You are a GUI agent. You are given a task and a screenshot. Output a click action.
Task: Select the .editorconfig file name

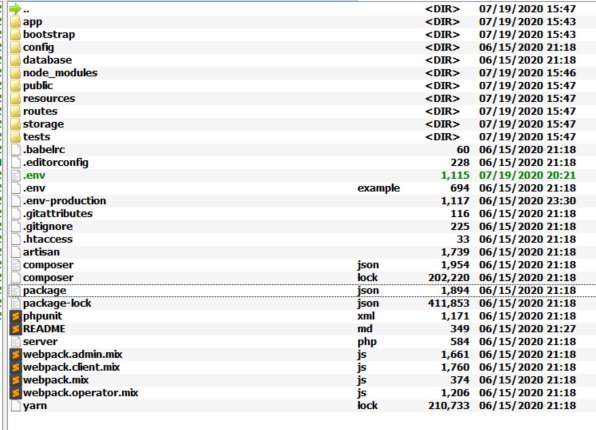[56, 163]
